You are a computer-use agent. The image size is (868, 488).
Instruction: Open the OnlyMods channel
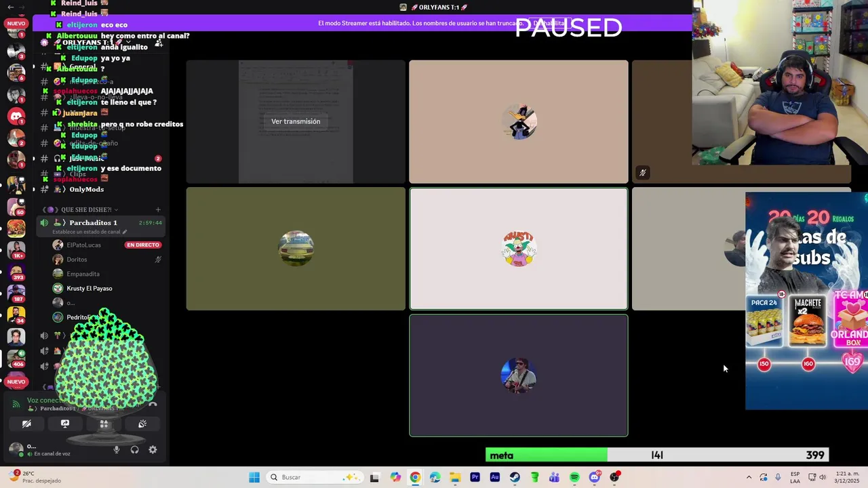pyautogui.click(x=86, y=189)
